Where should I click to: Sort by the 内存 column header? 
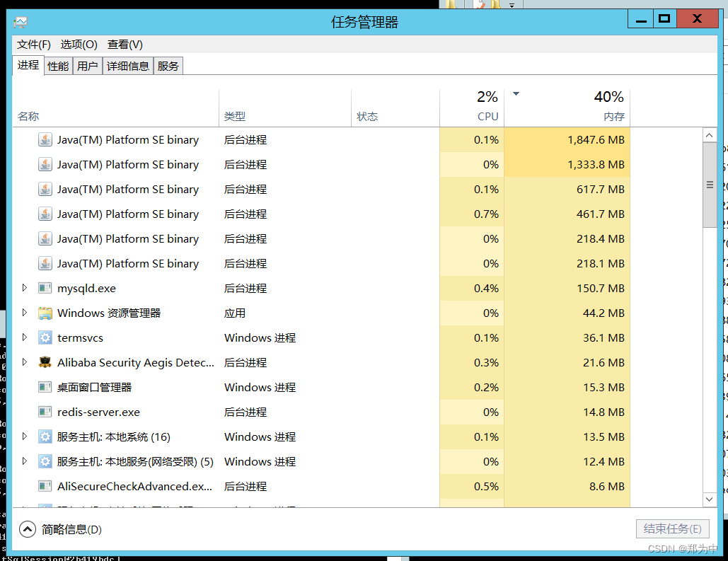pos(614,117)
